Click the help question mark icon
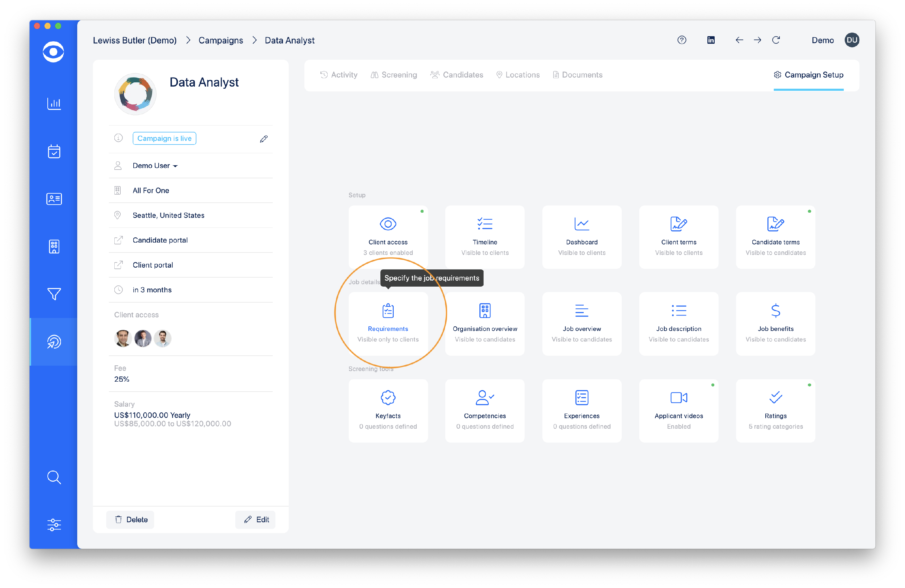905x588 pixels. pyautogui.click(x=682, y=40)
